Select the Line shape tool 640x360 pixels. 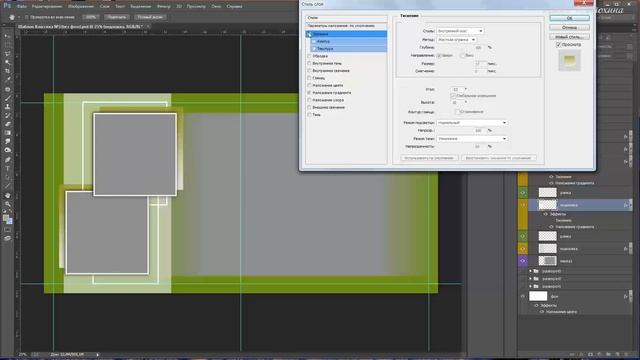pyautogui.click(x=7, y=186)
